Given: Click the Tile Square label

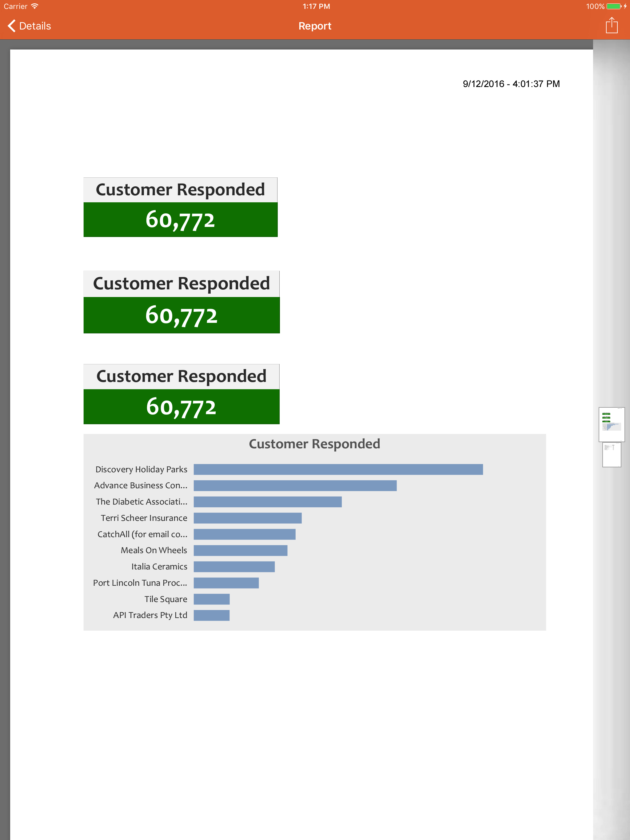Looking at the screenshot, I should 166,599.
